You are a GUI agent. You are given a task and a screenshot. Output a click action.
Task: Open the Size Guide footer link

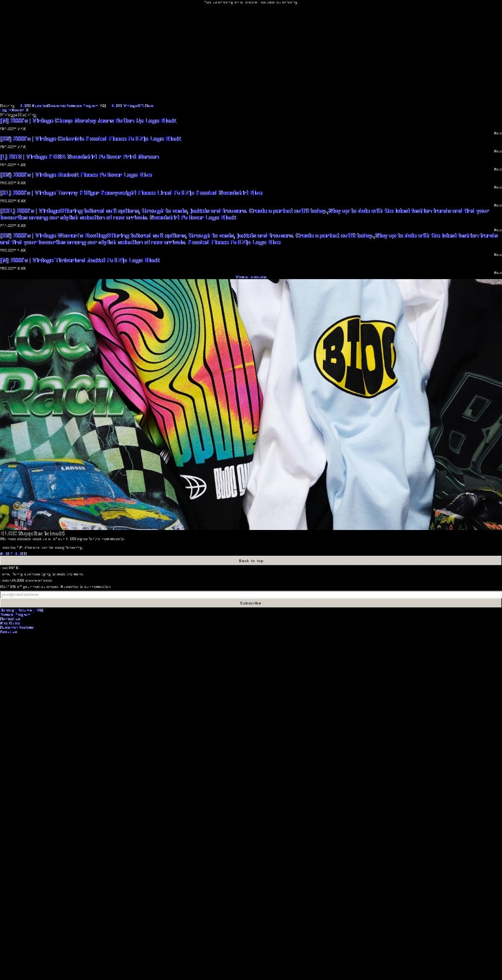pos(10,623)
